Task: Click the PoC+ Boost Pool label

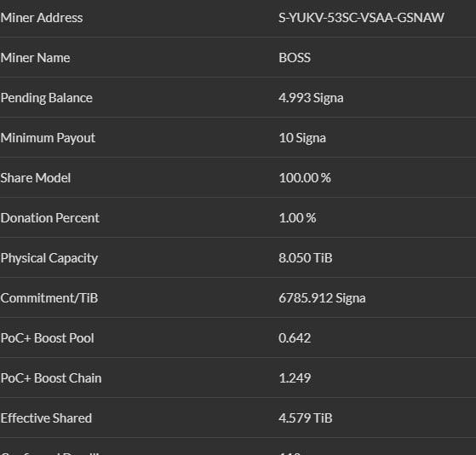Action: coord(48,338)
